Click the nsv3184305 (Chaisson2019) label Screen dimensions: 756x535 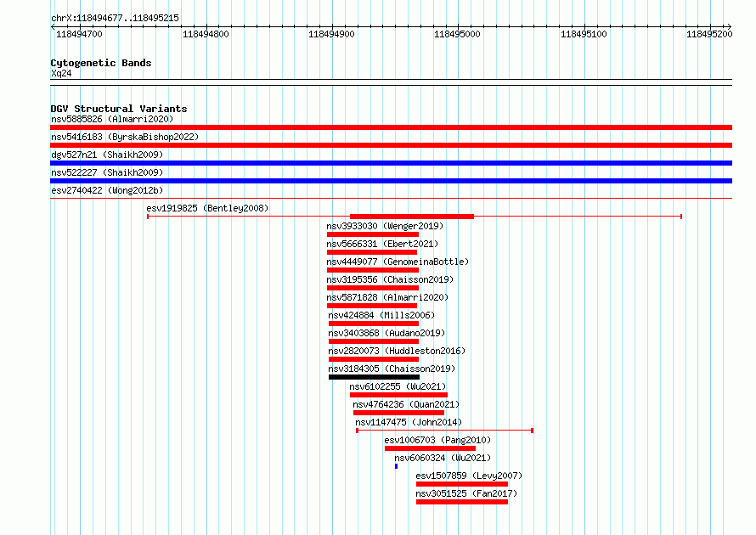click(392, 369)
